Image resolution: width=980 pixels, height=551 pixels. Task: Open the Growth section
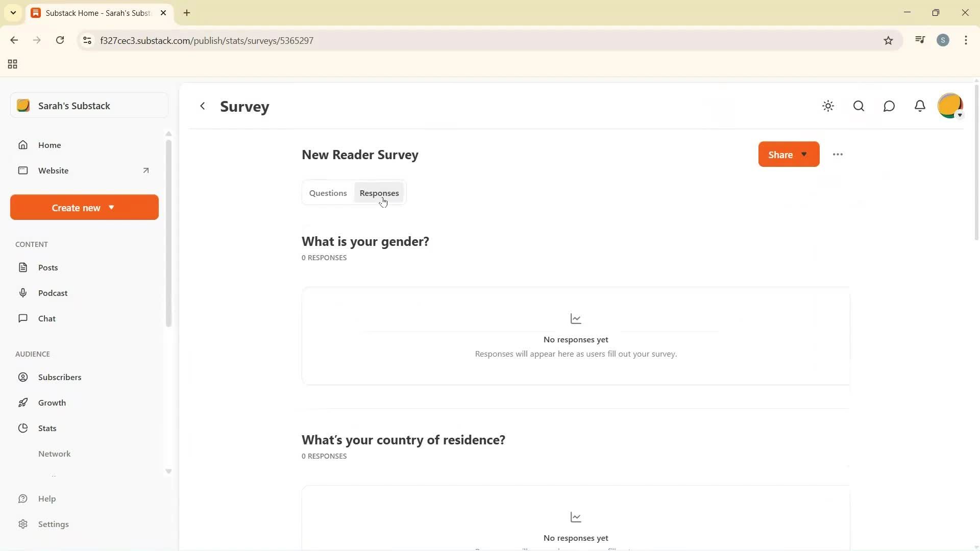click(x=53, y=403)
